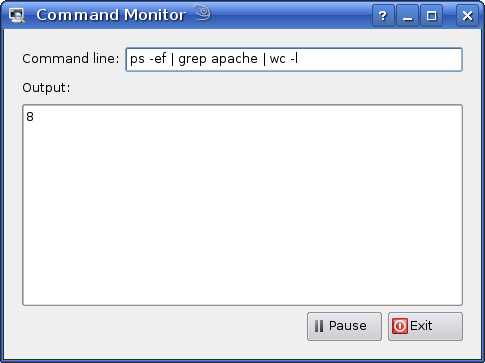
Task: Minimize the Command Monitor window
Action: [x=407, y=15]
